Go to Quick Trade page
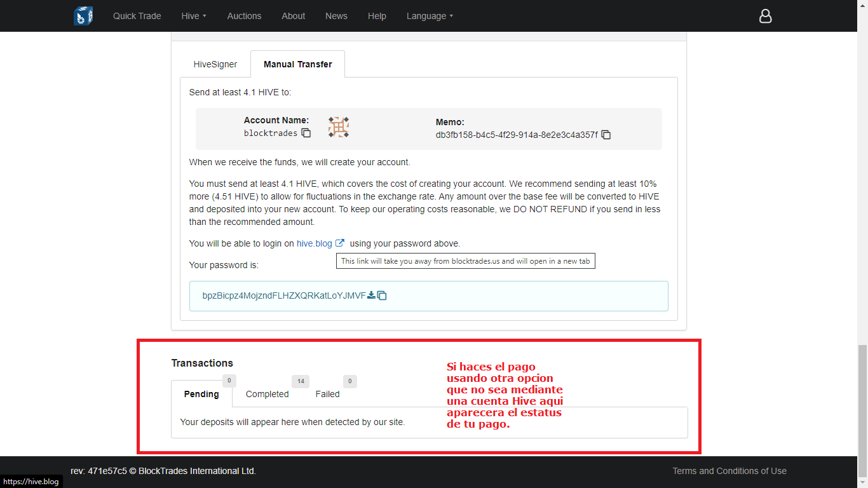Image resolution: width=868 pixels, height=488 pixels. (x=137, y=16)
